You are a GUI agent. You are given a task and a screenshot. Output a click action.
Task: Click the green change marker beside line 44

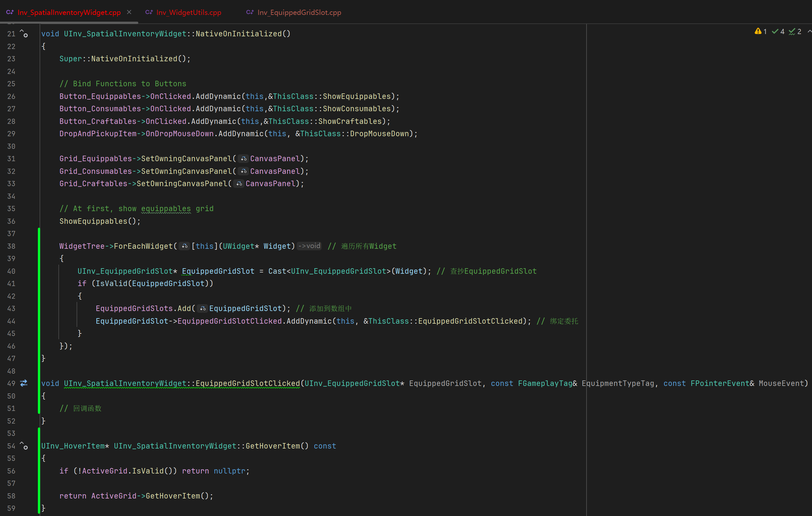click(39, 321)
